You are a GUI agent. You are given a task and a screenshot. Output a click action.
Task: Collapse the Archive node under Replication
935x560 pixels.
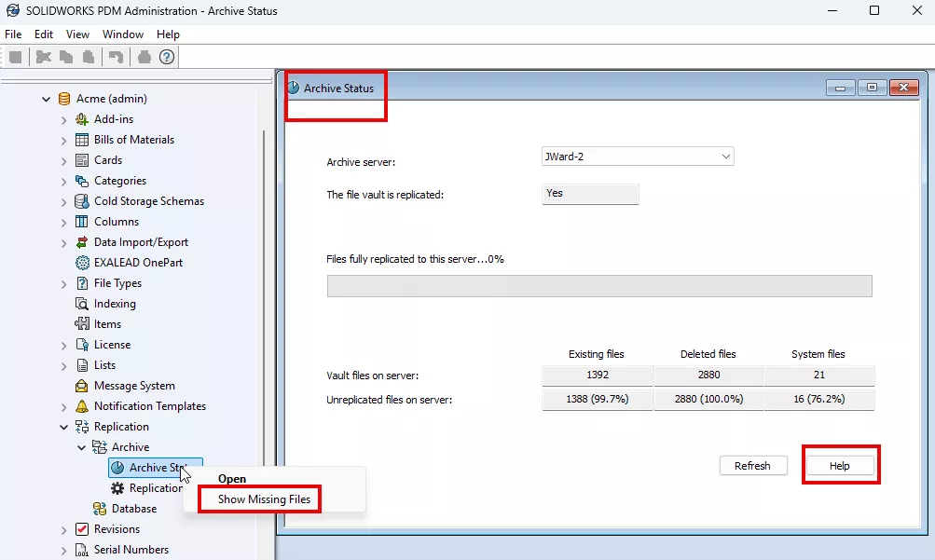tap(82, 447)
